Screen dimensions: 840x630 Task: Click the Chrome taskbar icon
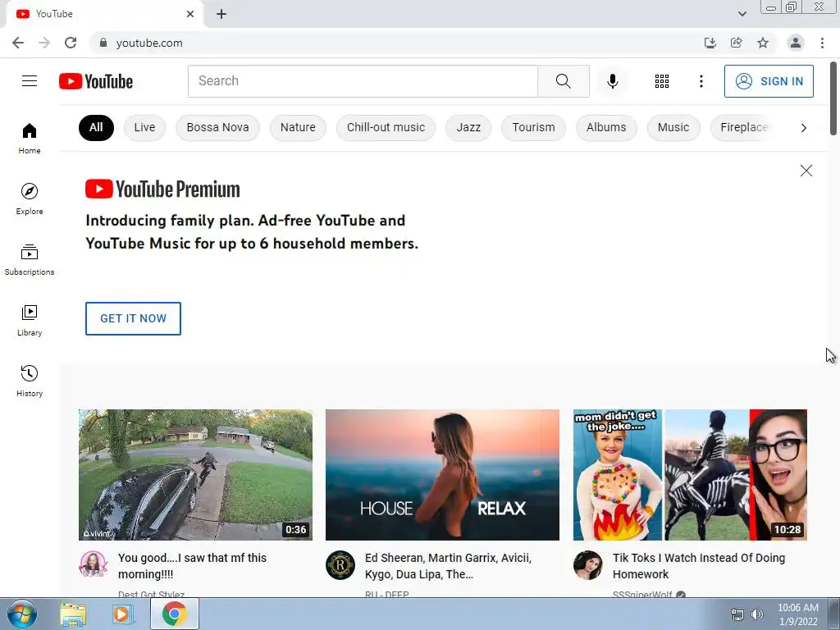tap(174, 614)
